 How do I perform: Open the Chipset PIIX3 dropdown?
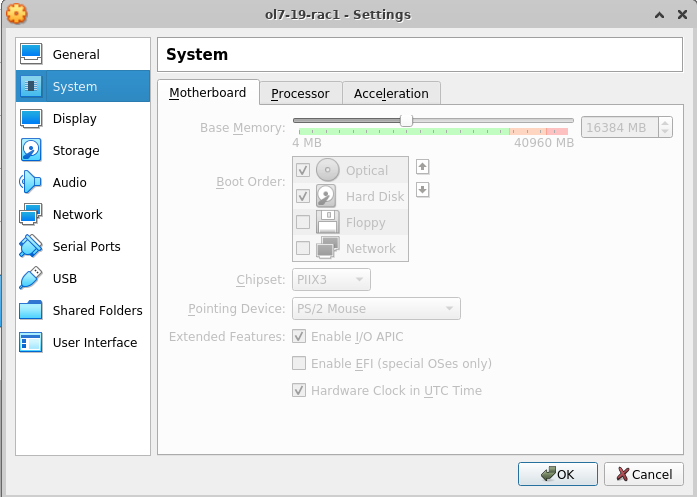[331, 280]
